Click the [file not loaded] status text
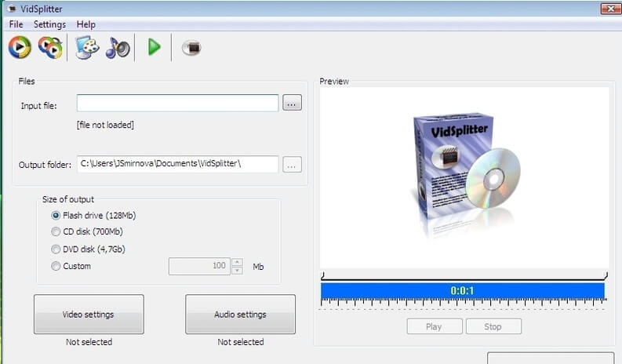 click(105, 125)
